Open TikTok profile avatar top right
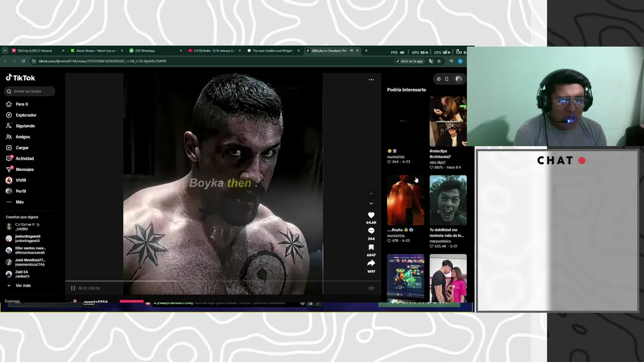The image size is (644, 362). point(458,79)
